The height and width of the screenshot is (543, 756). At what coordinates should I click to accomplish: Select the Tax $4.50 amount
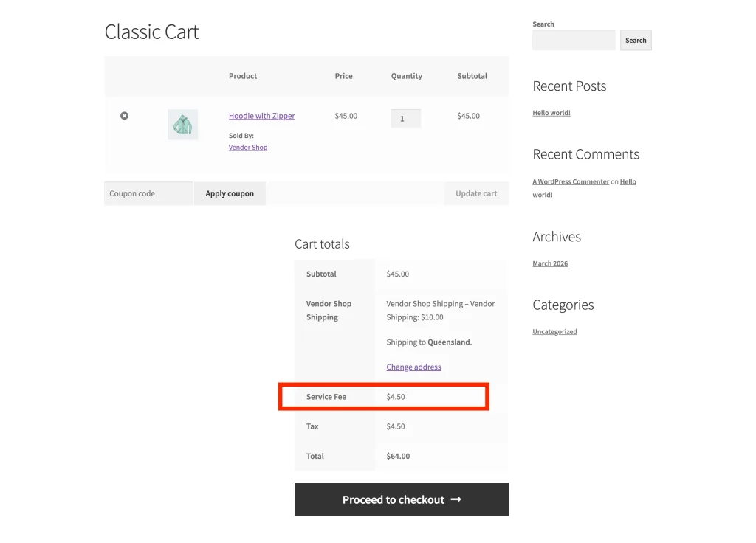coord(396,426)
